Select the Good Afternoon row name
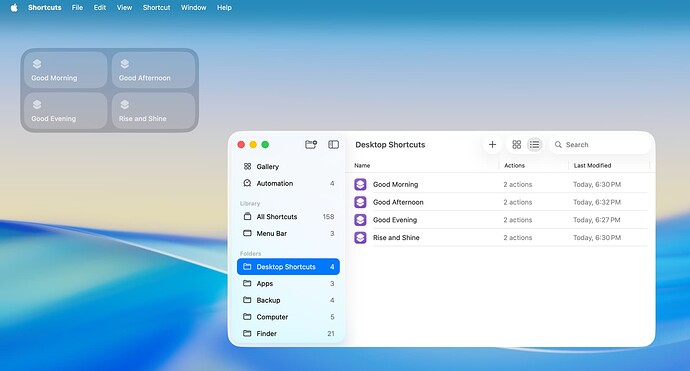Viewport: 690px width, 371px height. pyautogui.click(x=398, y=202)
